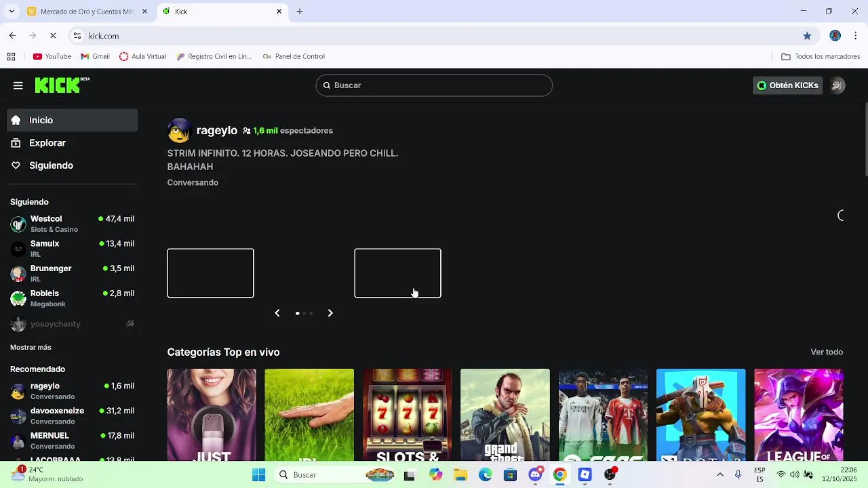Open the Gmail bookmark
The image size is (868, 488).
[x=95, y=56]
